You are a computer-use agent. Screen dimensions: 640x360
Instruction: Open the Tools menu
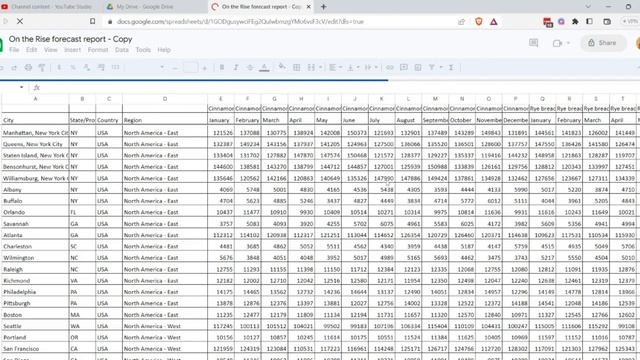[143, 50]
